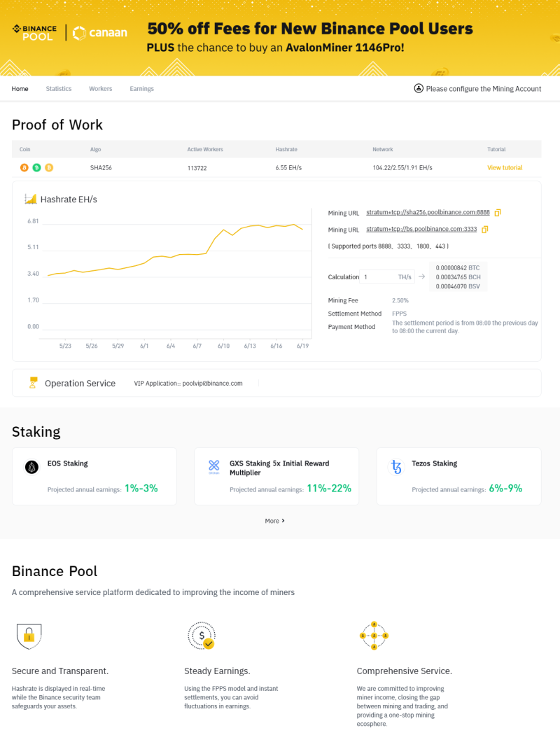560x749 pixels.
Task: Select the BTC coin icon
Action: pos(24,167)
